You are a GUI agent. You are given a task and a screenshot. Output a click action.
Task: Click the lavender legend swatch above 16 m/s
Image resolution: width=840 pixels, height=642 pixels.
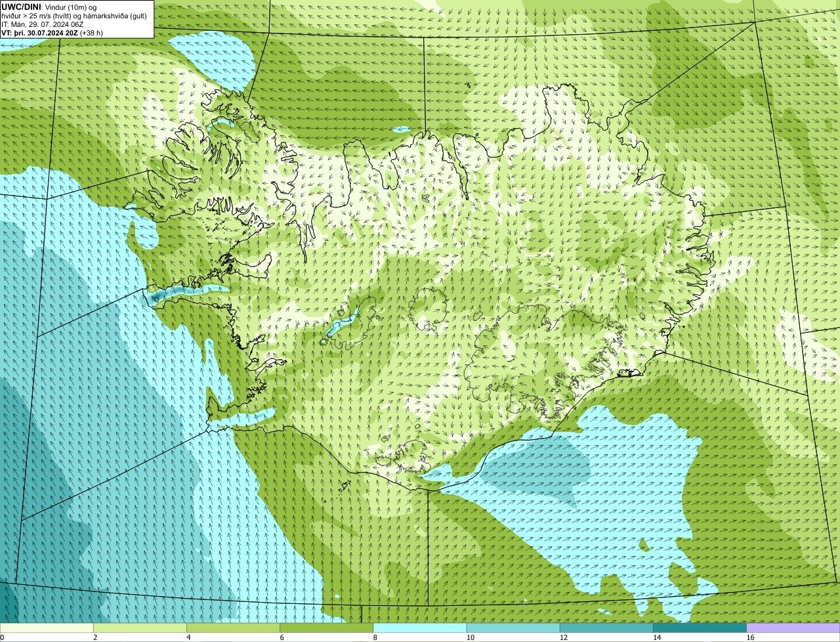(x=793, y=628)
